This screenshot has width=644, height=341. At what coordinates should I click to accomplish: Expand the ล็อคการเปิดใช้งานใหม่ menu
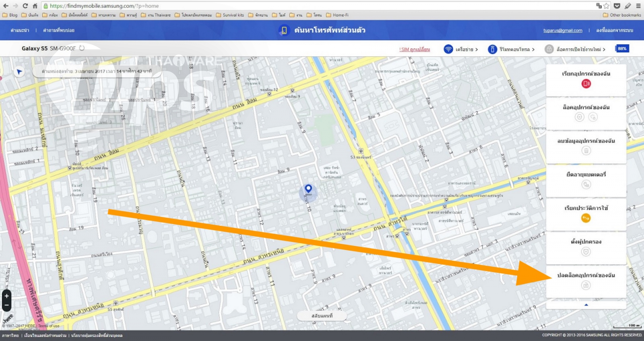point(581,49)
